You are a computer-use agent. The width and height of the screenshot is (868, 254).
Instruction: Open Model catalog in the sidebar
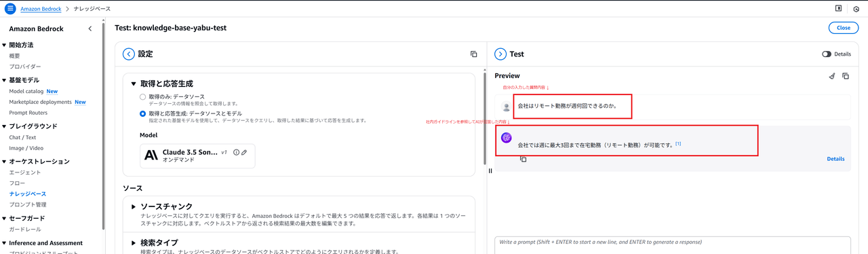[26, 91]
